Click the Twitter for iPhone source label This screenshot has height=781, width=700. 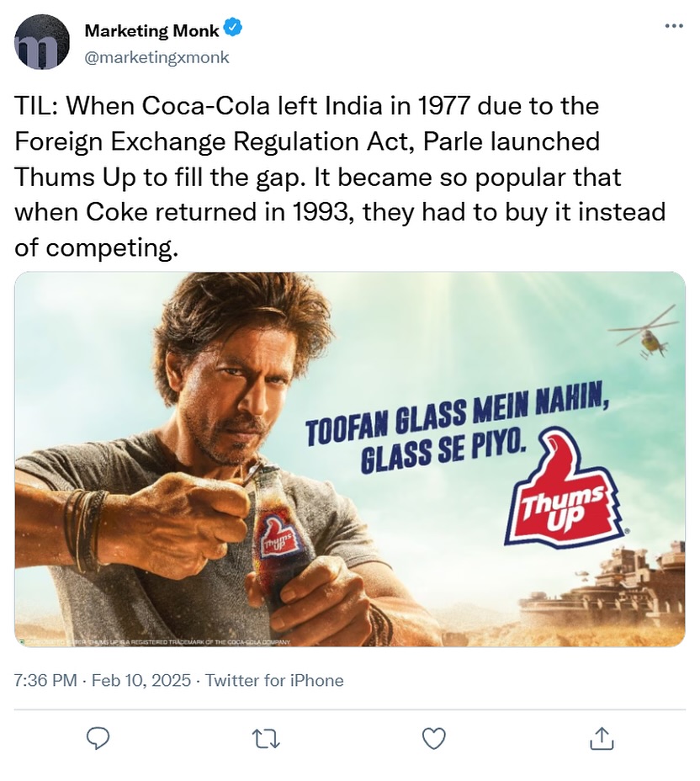click(x=274, y=680)
